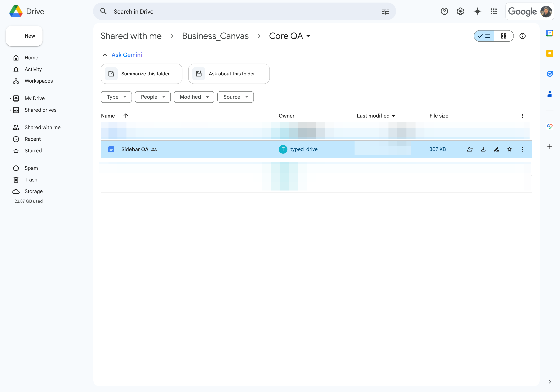Focus the Search in Drive field
The image size is (560, 392).
[x=244, y=11]
